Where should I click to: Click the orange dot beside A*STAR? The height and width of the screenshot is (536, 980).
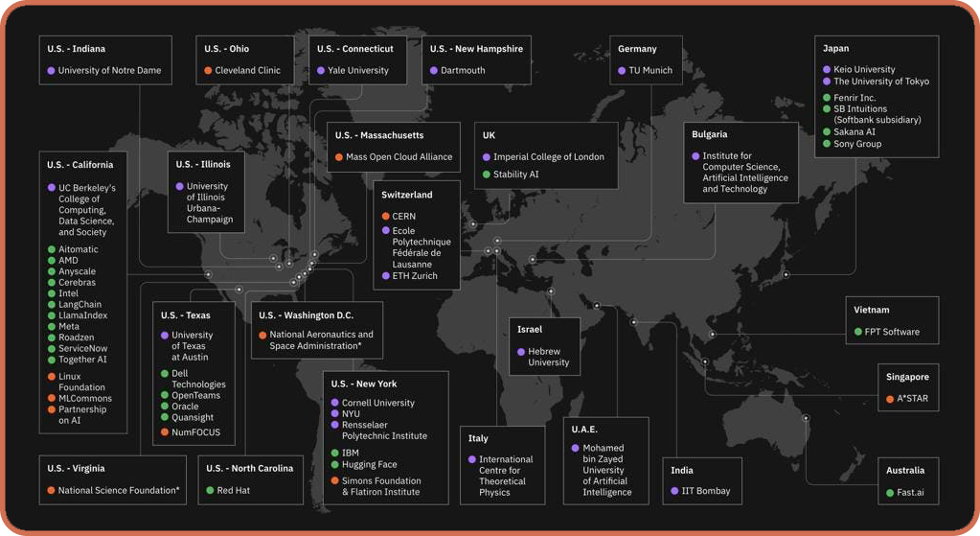[890, 399]
